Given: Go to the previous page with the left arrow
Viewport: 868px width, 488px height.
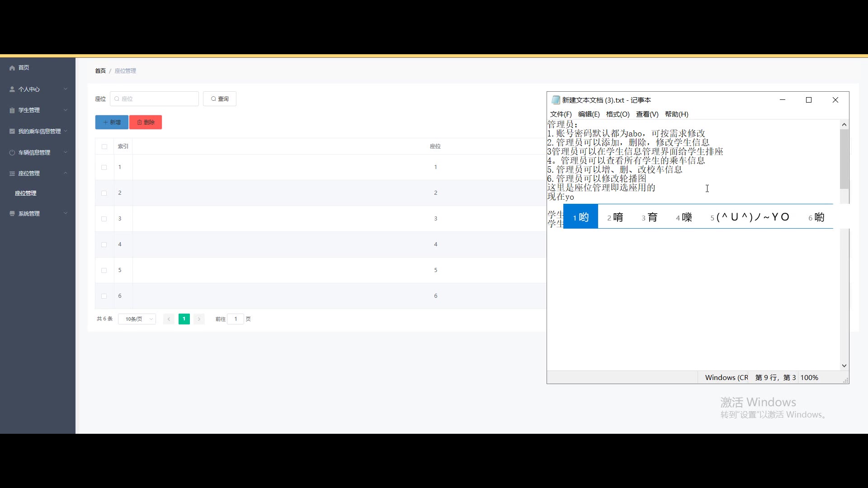Looking at the screenshot, I should coord(169,319).
